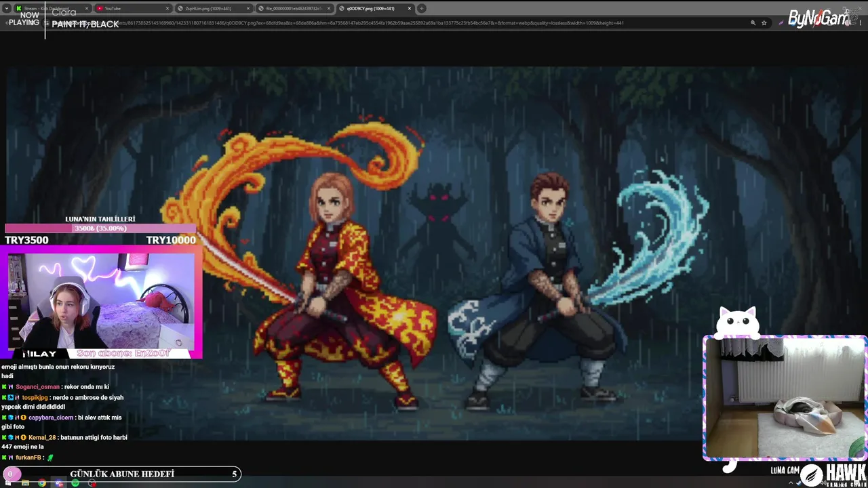Switch to the YouTube browser tab
This screenshot has height=488, width=868.
pos(133,8)
